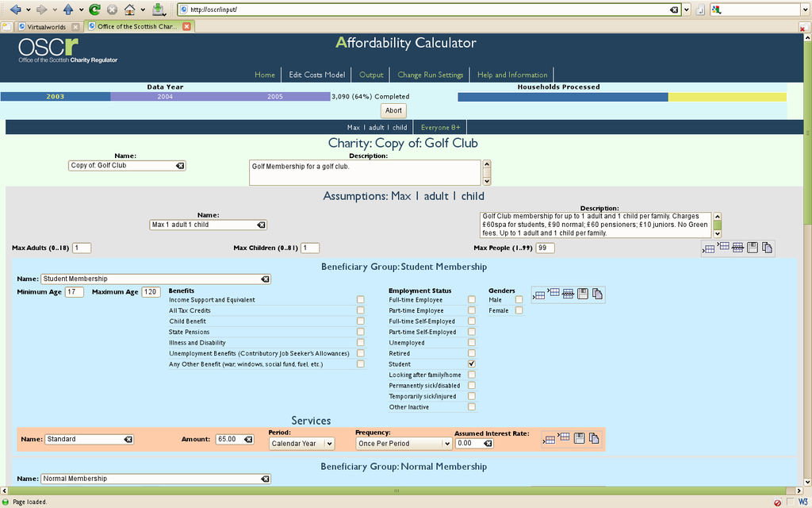Image resolution: width=812 pixels, height=508 pixels.
Task: Click the browser reload icon
Action: tap(94, 10)
